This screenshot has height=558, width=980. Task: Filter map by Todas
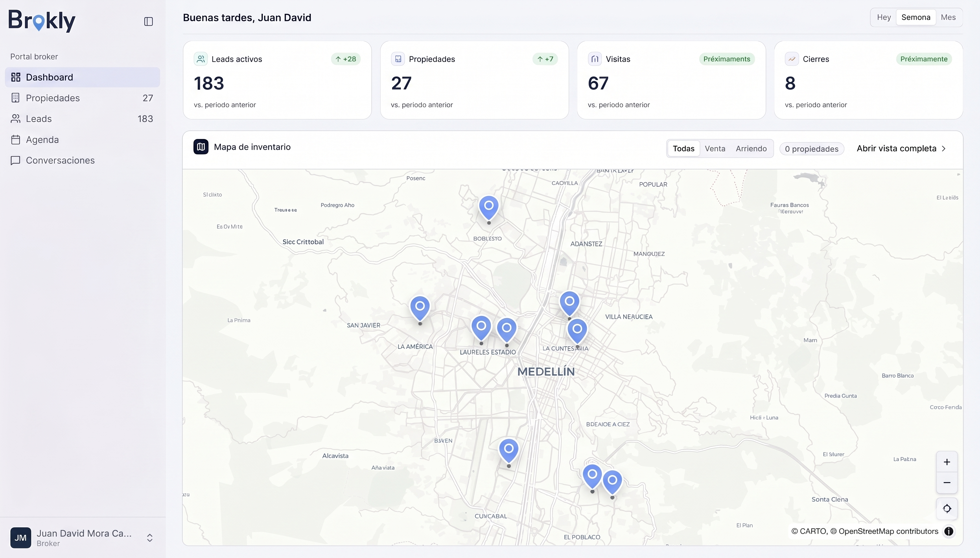(x=684, y=149)
